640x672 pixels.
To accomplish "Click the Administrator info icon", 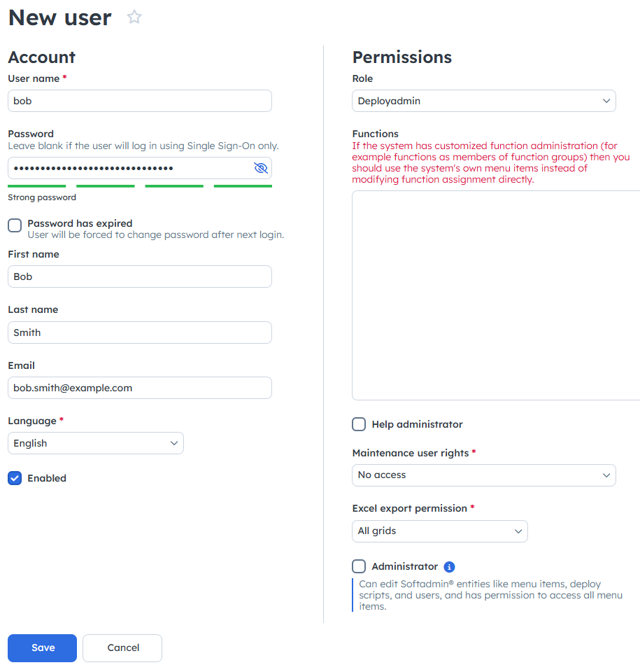I will (x=449, y=567).
